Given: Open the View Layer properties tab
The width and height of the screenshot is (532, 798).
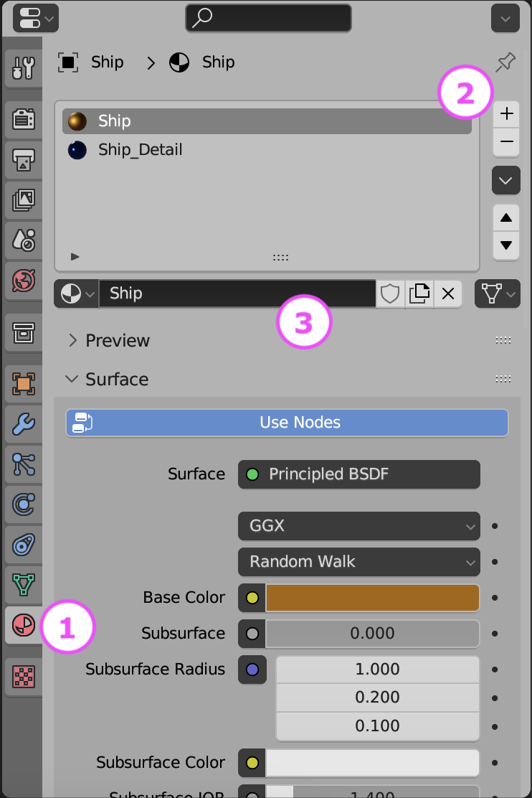Looking at the screenshot, I should point(24,201).
